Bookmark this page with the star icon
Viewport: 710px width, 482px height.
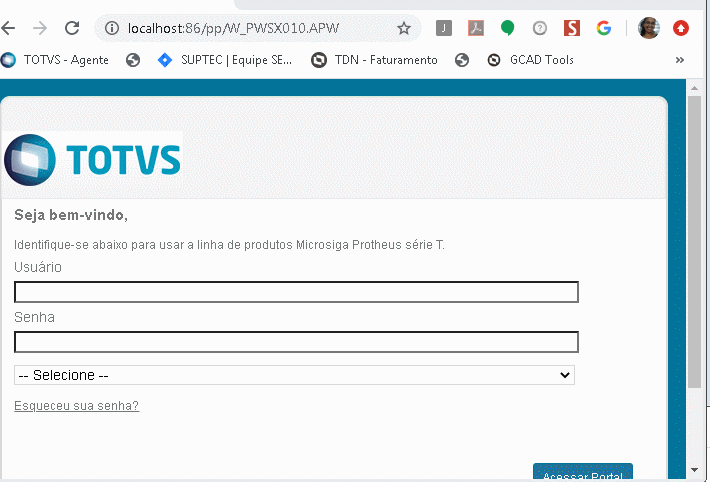pyautogui.click(x=403, y=29)
